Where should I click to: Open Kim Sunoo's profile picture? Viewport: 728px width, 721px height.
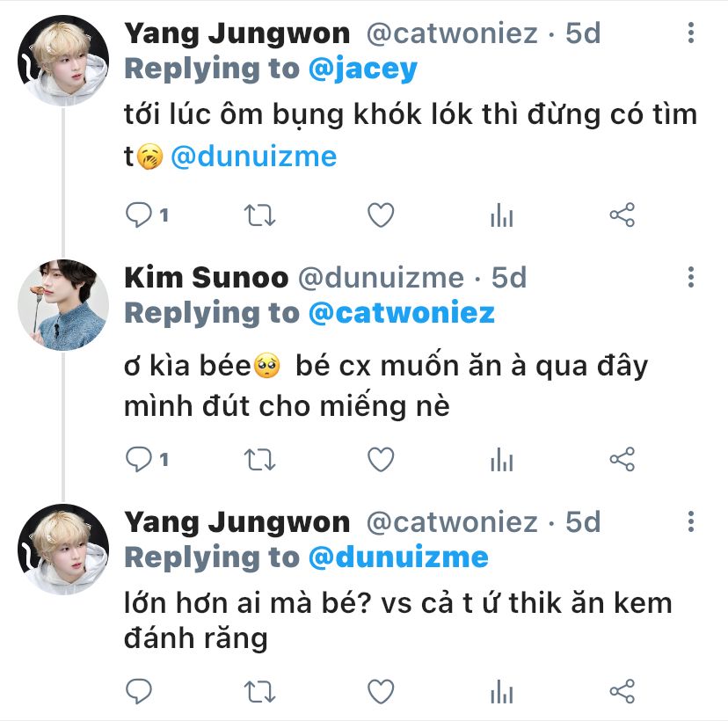[x=63, y=305]
